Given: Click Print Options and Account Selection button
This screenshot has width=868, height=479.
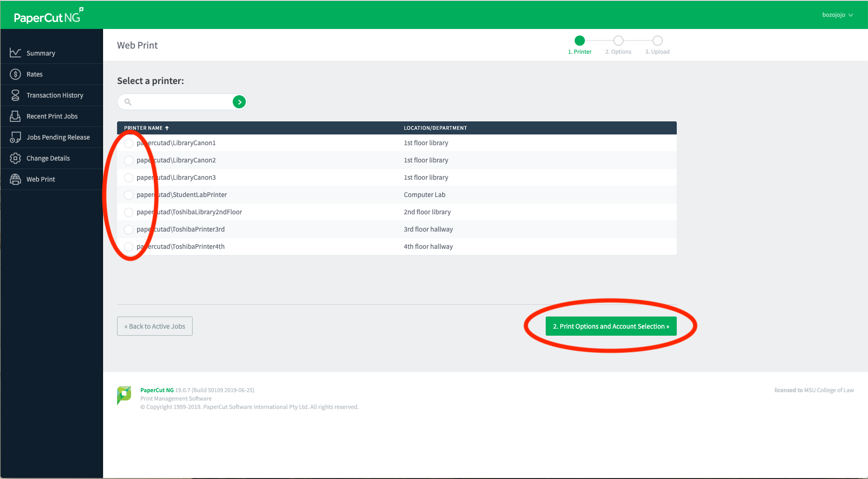Looking at the screenshot, I should tap(611, 326).
